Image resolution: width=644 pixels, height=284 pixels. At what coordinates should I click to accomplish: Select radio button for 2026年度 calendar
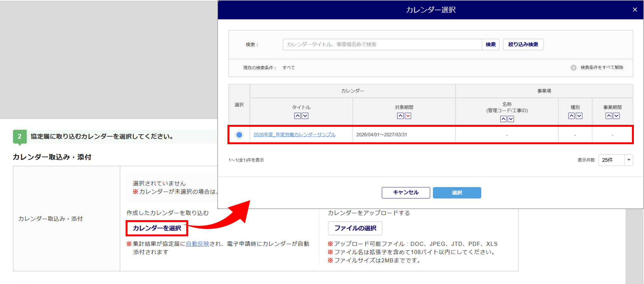click(239, 135)
